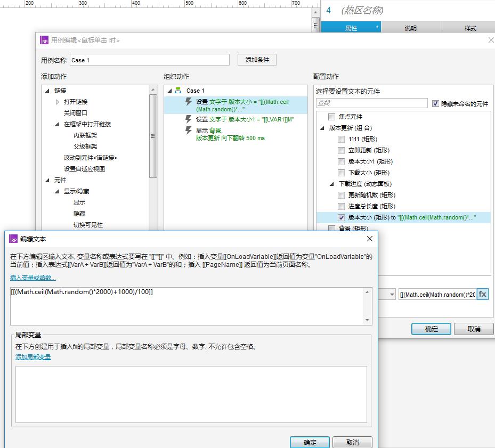495x448 pixels.
Task: Uncheck the 版本大小 (矩形) checkbox
Action: (x=341, y=217)
